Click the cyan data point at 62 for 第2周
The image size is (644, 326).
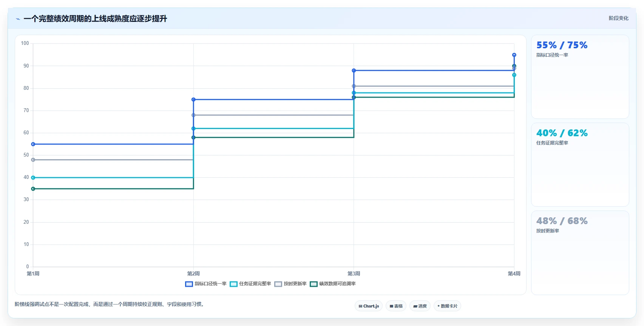(x=193, y=129)
